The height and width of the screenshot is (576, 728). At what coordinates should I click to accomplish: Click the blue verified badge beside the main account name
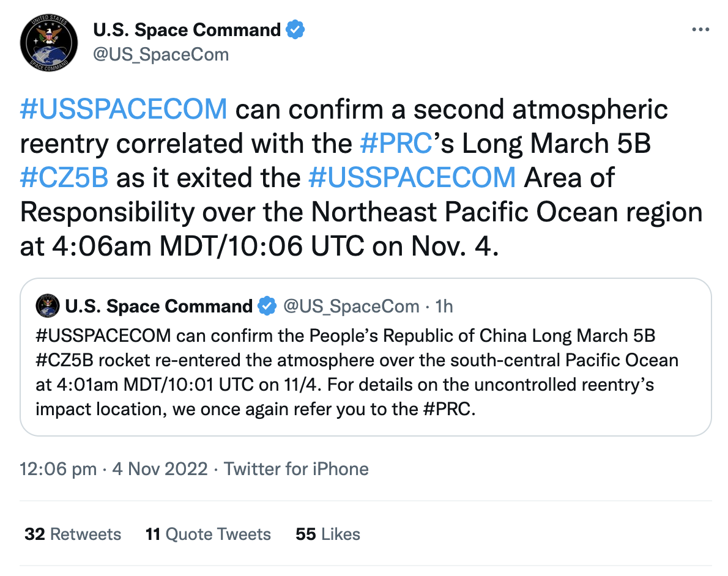pos(295,30)
